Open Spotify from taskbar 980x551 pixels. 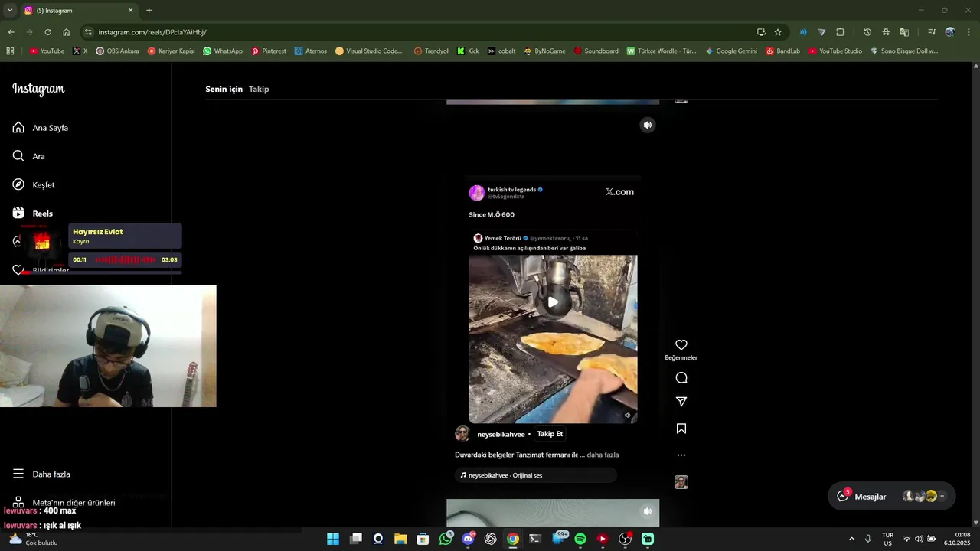click(580, 539)
